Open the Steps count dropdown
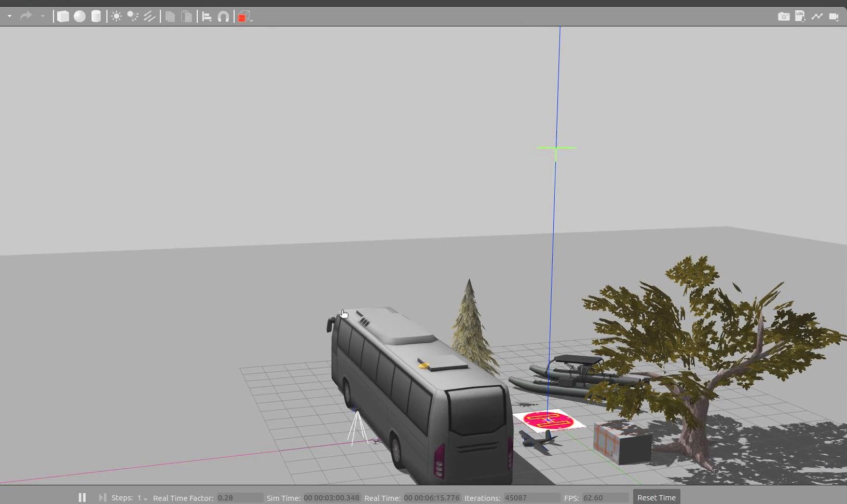 [142, 498]
